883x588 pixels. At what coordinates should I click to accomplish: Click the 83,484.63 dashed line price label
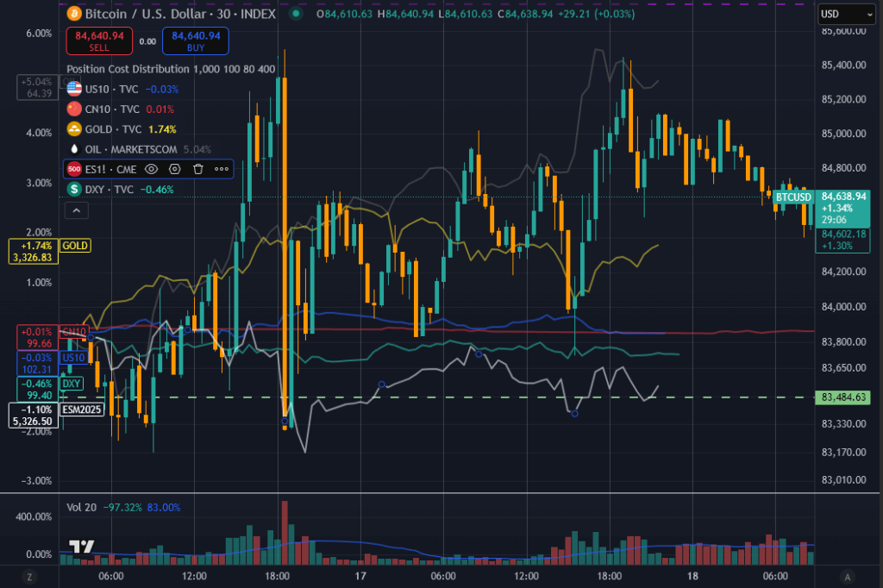click(x=843, y=397)
